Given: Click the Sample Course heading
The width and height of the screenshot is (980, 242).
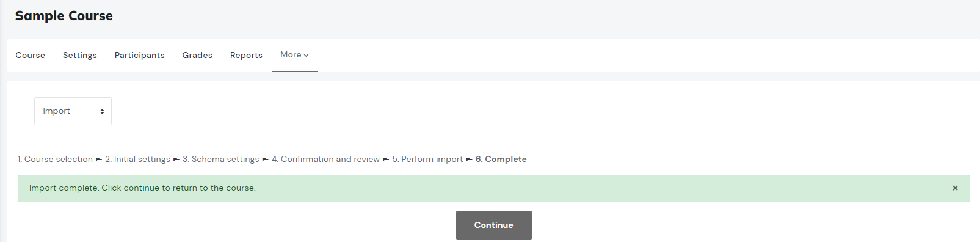Looking at the screenshot, I should tap(64, 16).
